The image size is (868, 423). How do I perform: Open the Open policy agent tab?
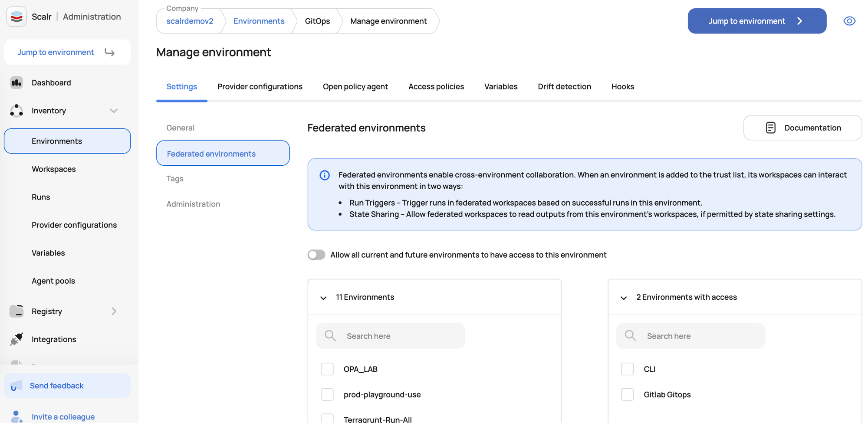(355, 86)
